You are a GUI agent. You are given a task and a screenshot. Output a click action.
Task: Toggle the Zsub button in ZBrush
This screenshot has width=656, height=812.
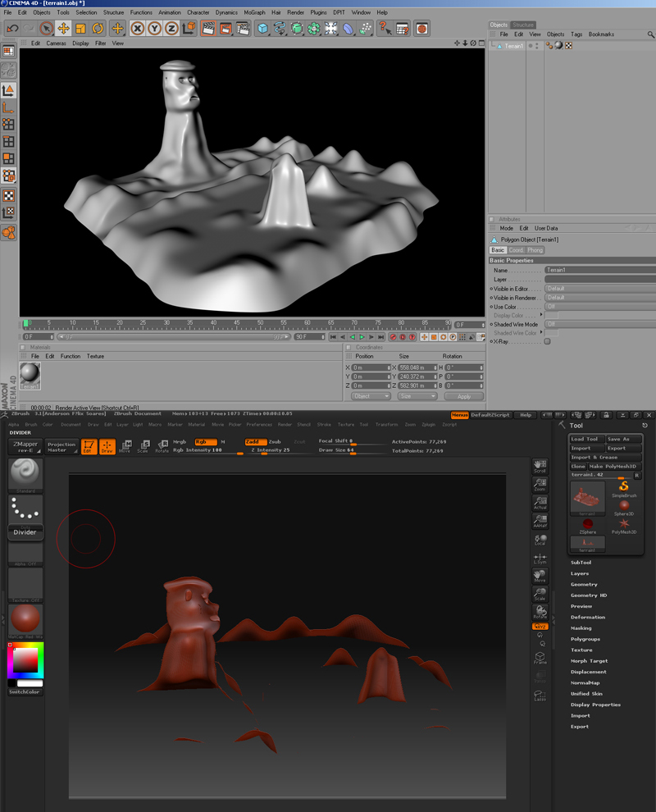(x=275, y=442)
